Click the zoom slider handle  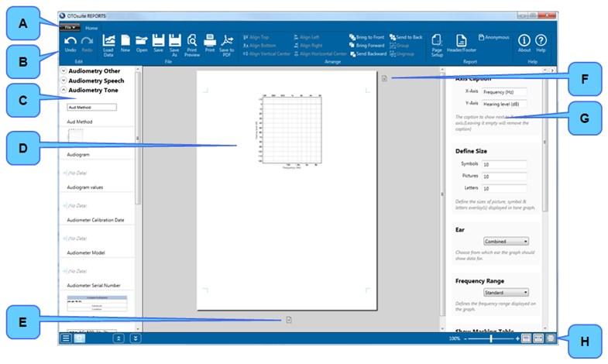[x=491, y=338]
